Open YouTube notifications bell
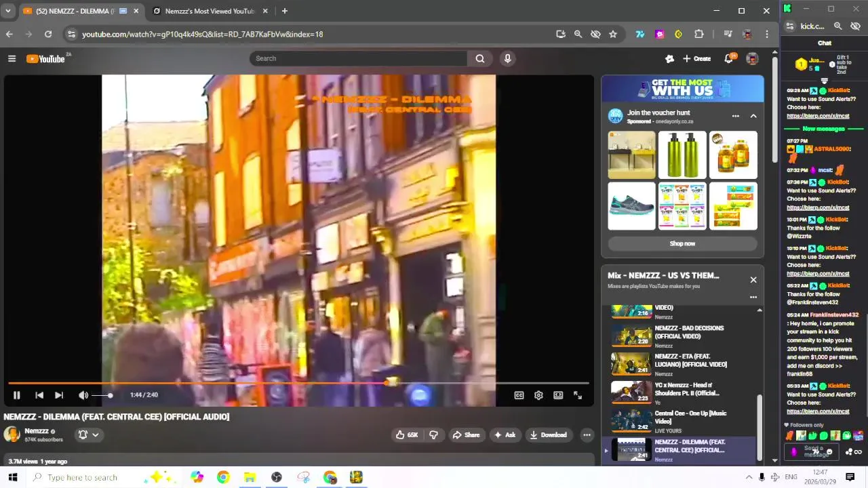The width and height of the screenshot is (868, 488). click(729, 58)
